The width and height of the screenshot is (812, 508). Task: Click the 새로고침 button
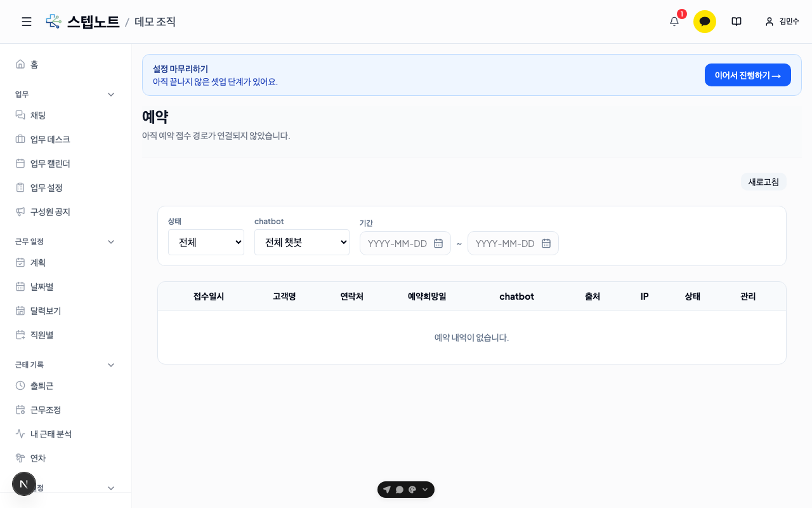click(x=764, y=182)
